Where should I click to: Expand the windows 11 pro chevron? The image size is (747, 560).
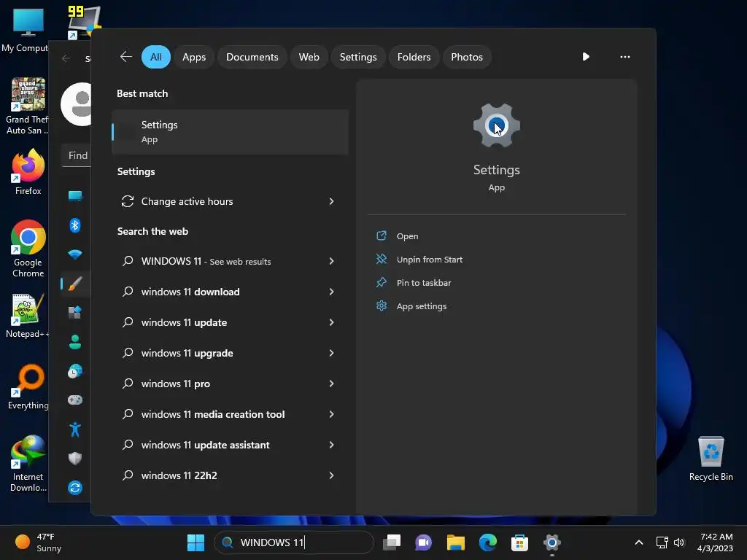pos(331,384)
